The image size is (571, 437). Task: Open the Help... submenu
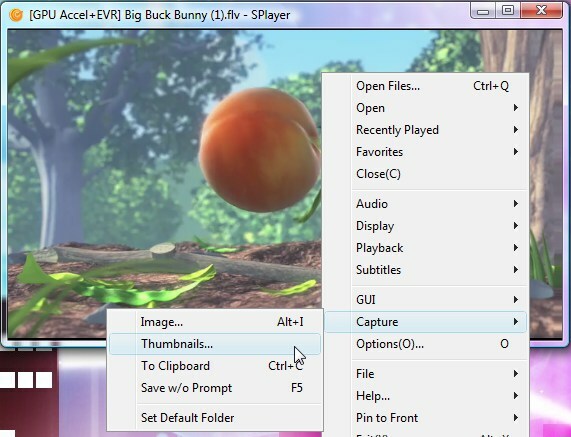click(425, 396)
